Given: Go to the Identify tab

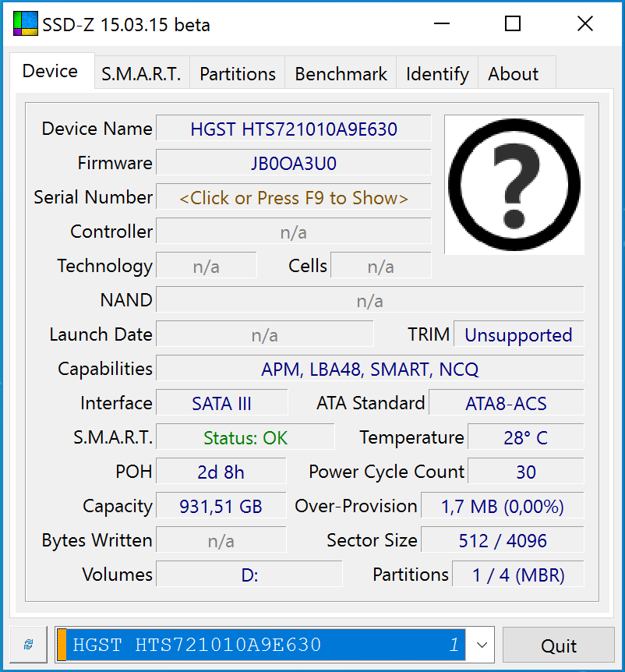Looking at the screenshot, I should point(437,74).
